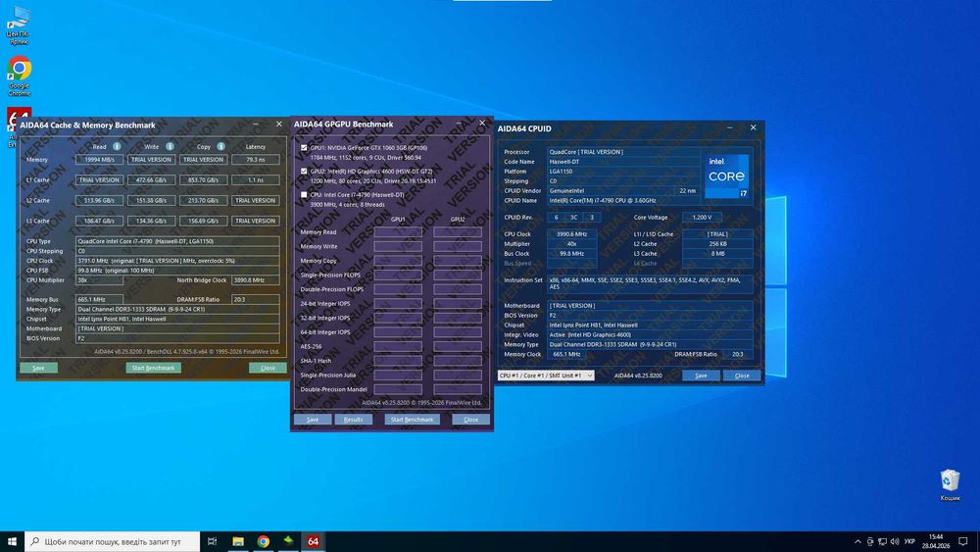Click the info icon next to Copy
The image size is (980, 552).
click(x=220, y=146)
